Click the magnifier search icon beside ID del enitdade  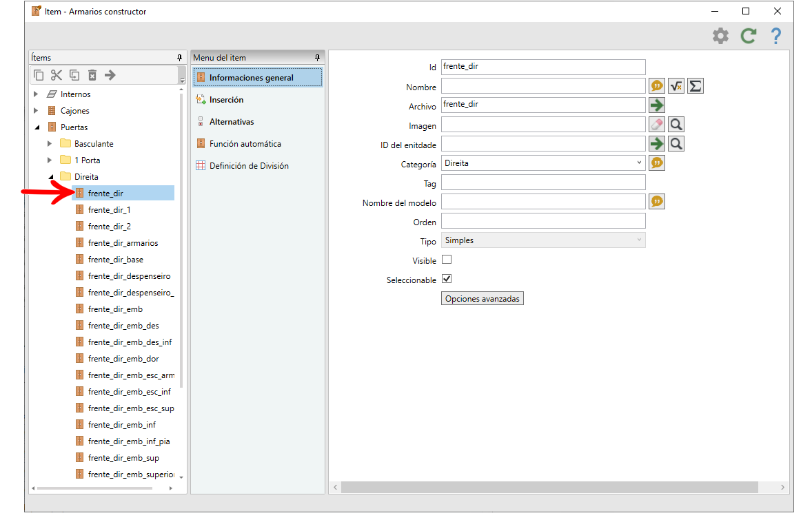[x=676, y=144]
